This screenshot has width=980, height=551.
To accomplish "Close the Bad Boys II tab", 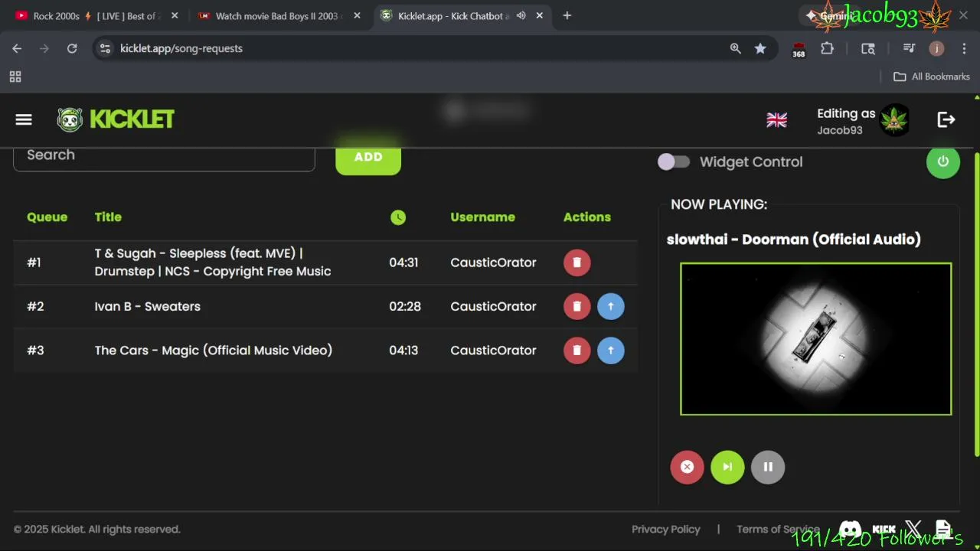I will pyautogui.click(x=357, y=16).
